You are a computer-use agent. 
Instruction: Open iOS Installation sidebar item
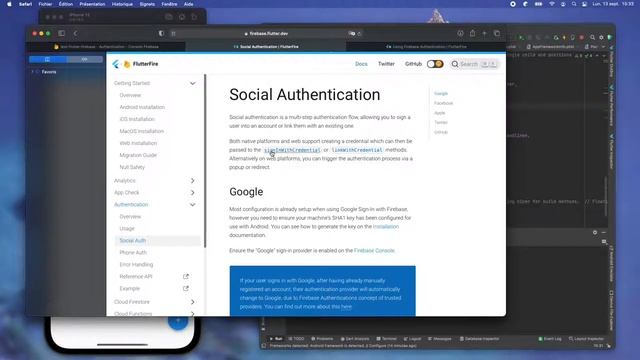pos(137,119)
